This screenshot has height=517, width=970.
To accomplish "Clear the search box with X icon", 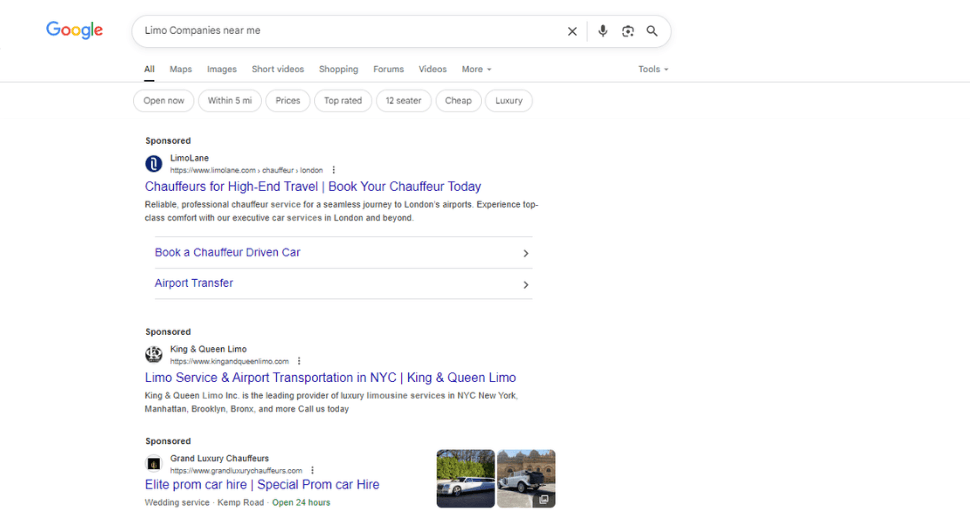I will click(x=572, y=31).
